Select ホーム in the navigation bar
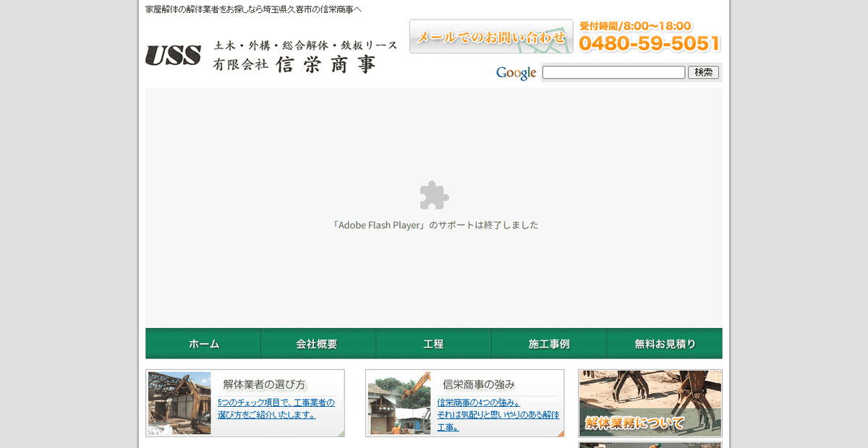This screenshot has height=448, width=868. [203, 343]
